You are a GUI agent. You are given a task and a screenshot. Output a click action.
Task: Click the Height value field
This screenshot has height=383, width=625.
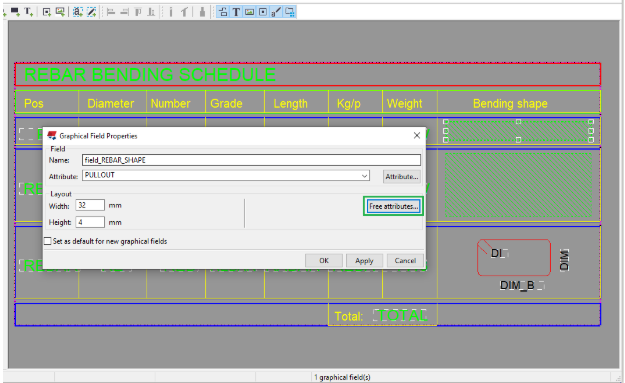90,222
